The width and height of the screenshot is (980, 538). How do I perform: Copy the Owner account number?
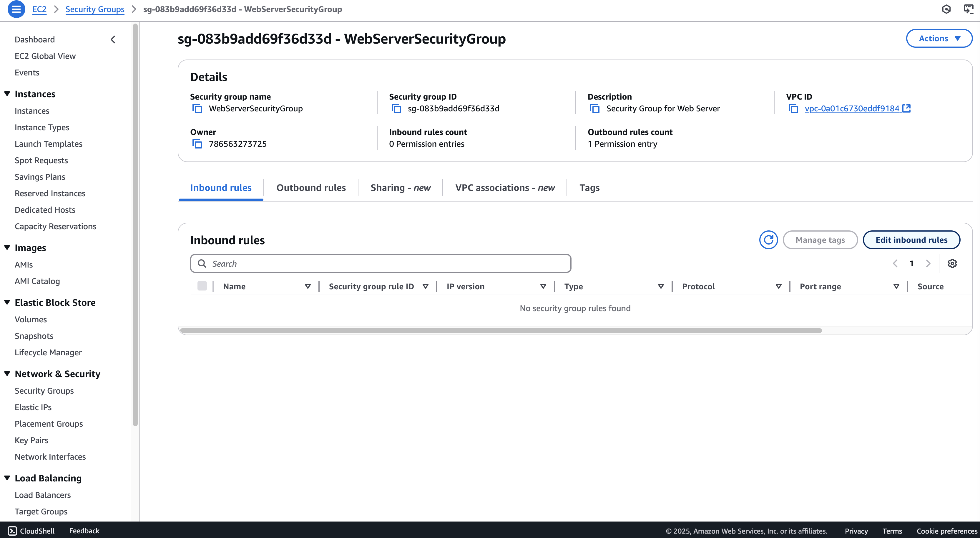tap(197, 144)
